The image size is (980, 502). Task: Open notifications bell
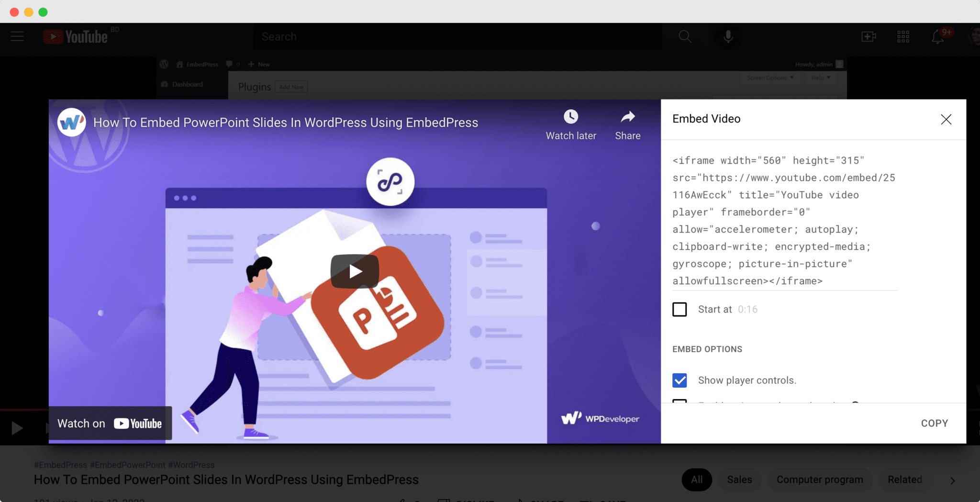pyautogui.click(x=938, y=37)
